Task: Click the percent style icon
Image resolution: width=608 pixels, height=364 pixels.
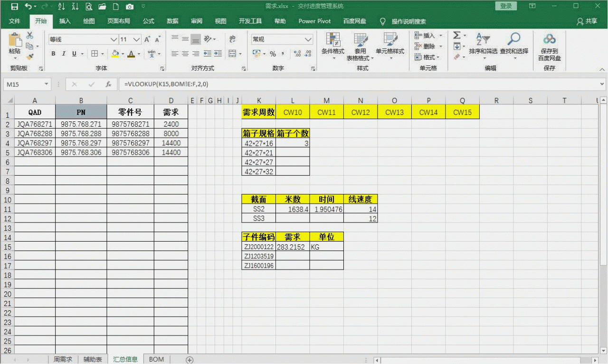Action: tap(273, 54)
